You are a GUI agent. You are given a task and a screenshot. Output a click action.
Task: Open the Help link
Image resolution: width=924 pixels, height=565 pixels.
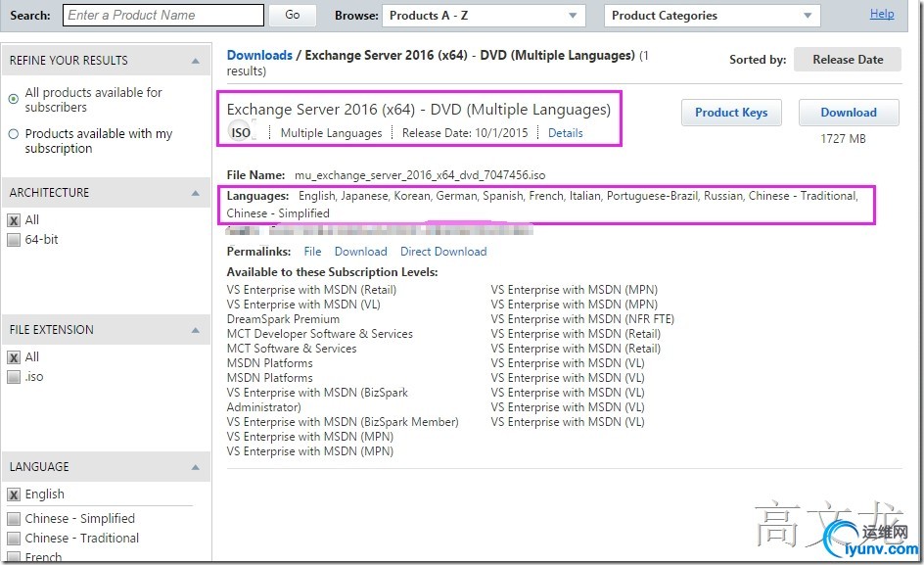pyautogui.click(x=882, y=14)
